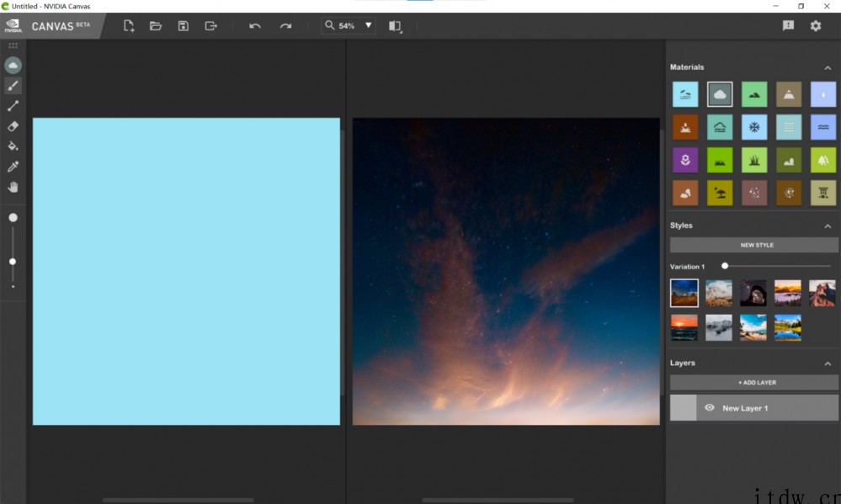Apply the blue sky beach style thumbnail
This screenshot has width=841, height=504.
point(753,327)
